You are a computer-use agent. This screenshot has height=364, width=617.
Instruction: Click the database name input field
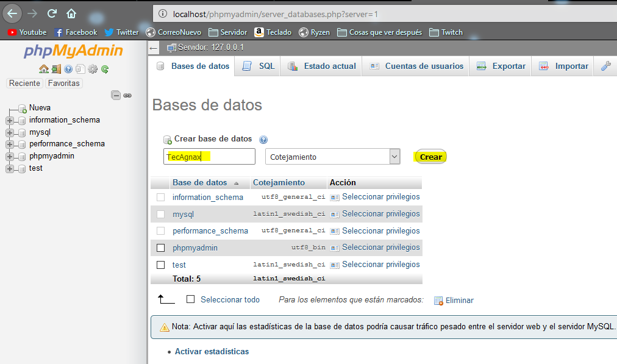209,157
